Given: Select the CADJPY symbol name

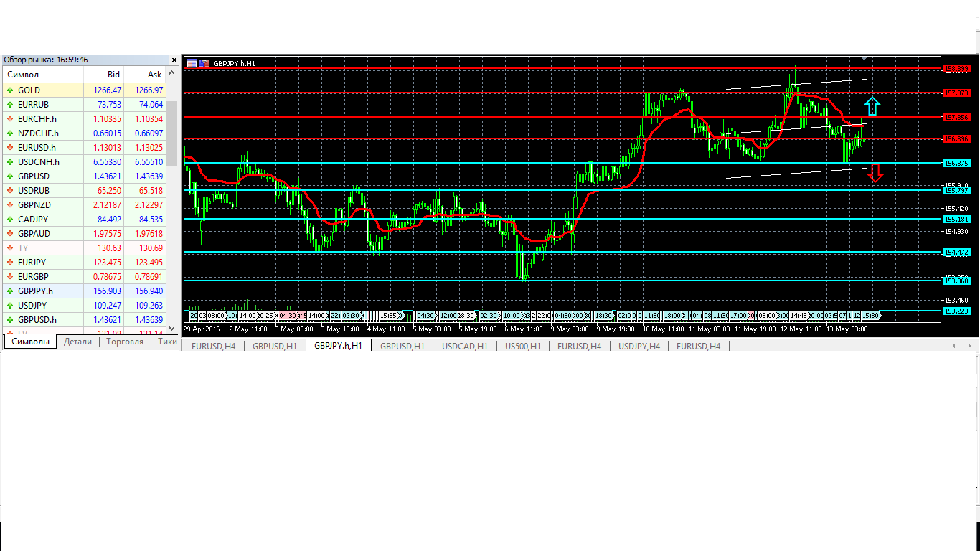Looking at the screenshot, I should pyautogui.click(x=33, y=220).
